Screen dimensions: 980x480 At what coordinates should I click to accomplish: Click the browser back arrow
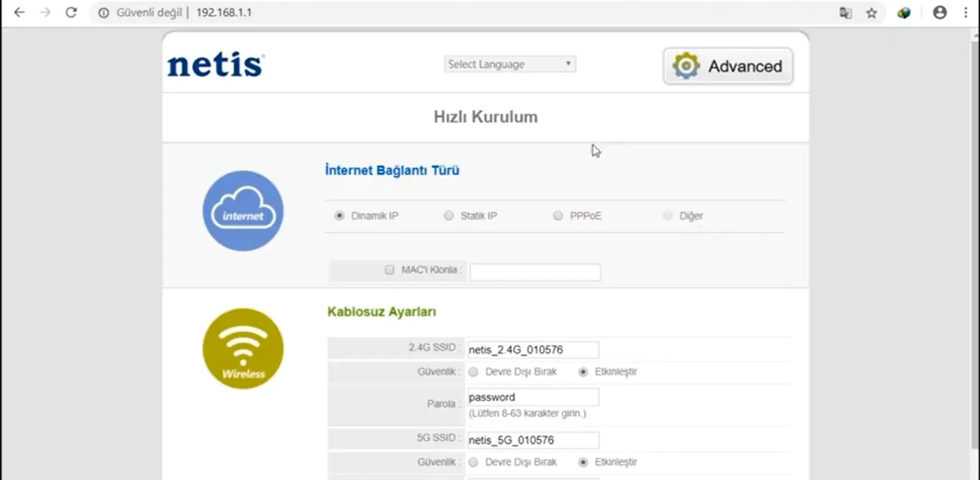point(19,12)
